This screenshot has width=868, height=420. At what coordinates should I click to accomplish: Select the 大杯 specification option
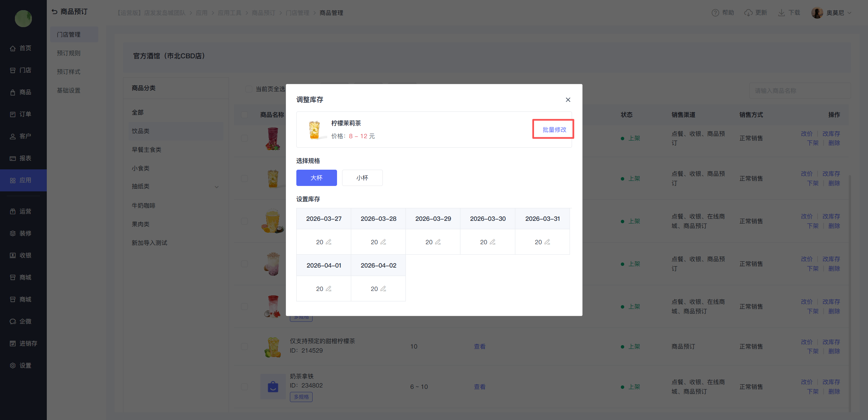[x=316, y=178]
